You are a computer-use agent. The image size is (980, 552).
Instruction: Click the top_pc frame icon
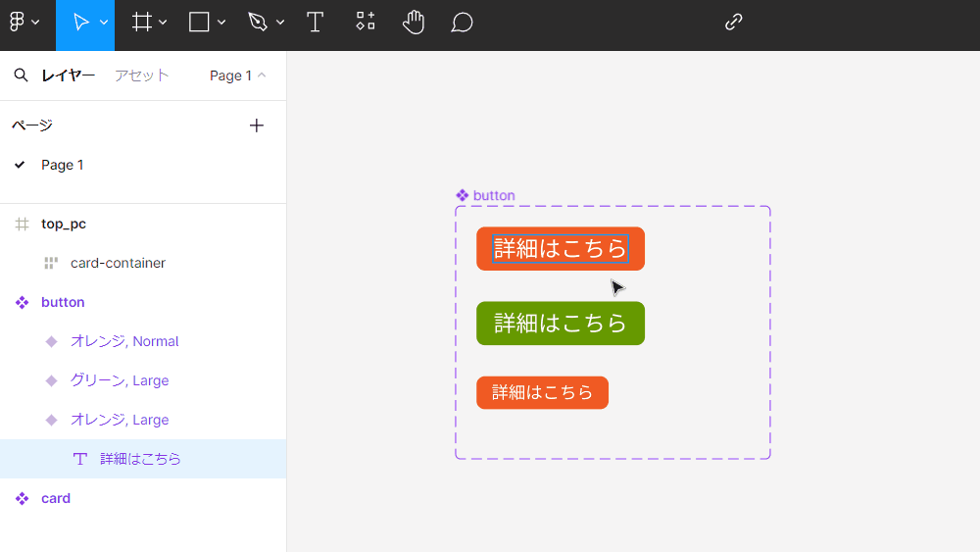click(x=22, y=224)
